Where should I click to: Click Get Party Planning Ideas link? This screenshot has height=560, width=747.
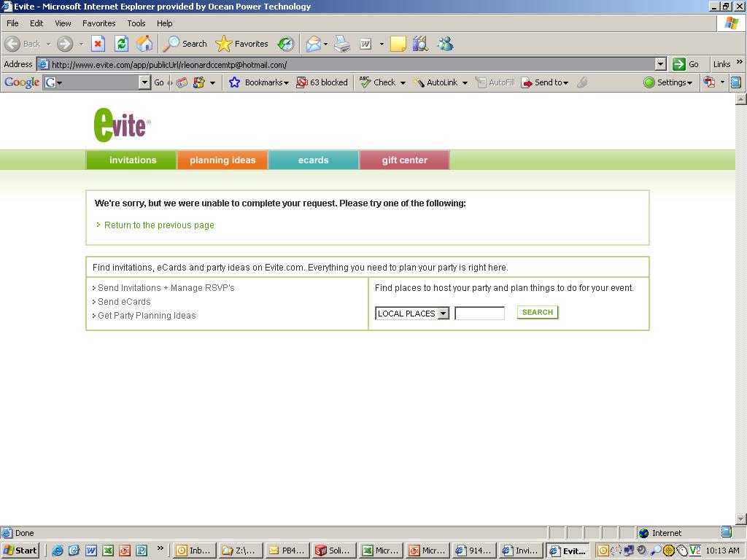(x=147, y=316)
